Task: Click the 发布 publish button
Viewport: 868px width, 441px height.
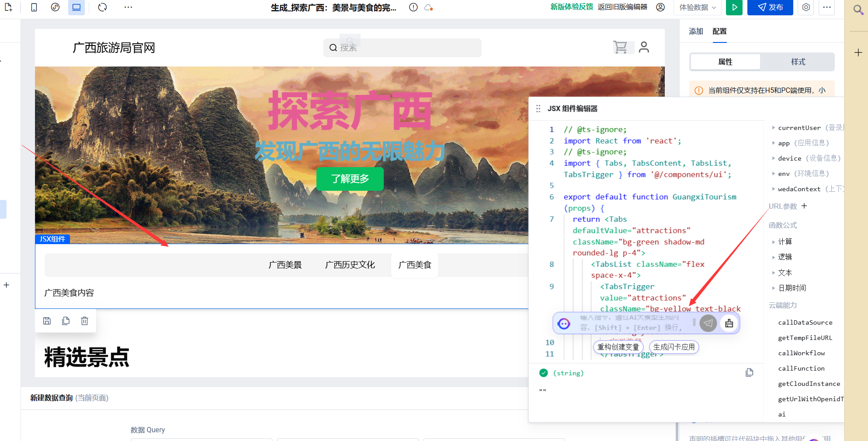Action: click(x=770, y=7)
